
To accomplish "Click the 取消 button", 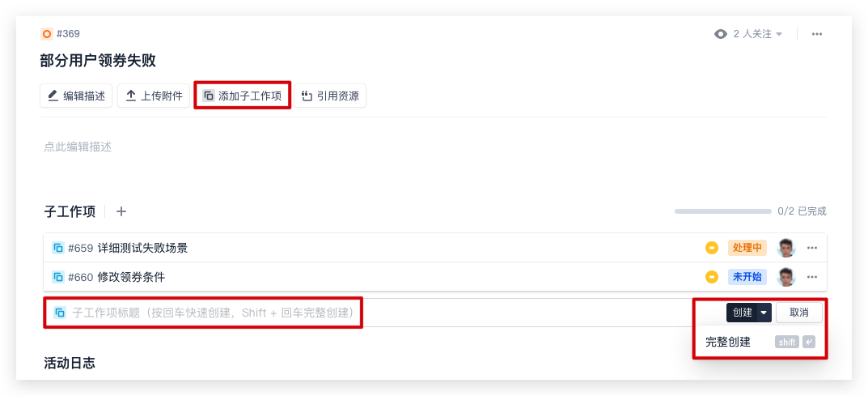I will pos(798,313).
